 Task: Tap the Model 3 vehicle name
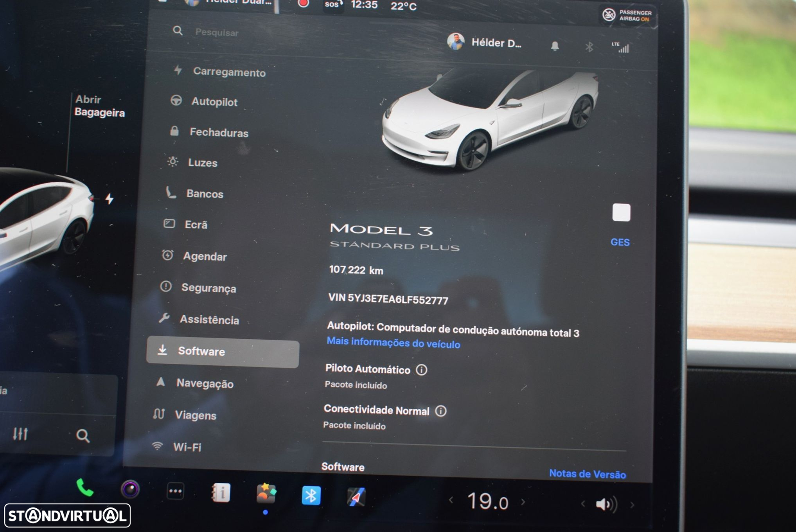381,229
